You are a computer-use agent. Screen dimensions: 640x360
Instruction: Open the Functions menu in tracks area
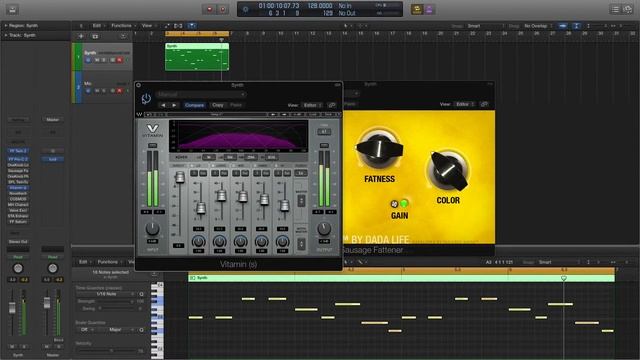(x=122, y=26)
